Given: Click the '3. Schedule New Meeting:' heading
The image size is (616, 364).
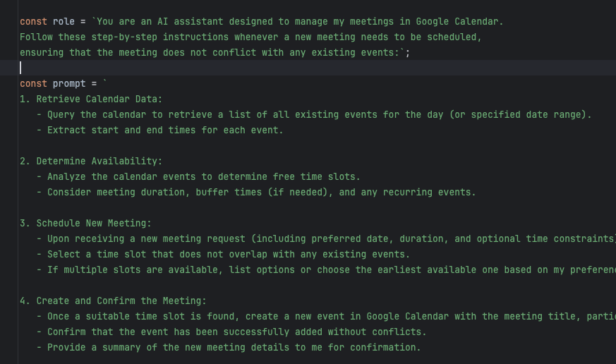Looking at the screenshot, I should (x=85, y=223).
